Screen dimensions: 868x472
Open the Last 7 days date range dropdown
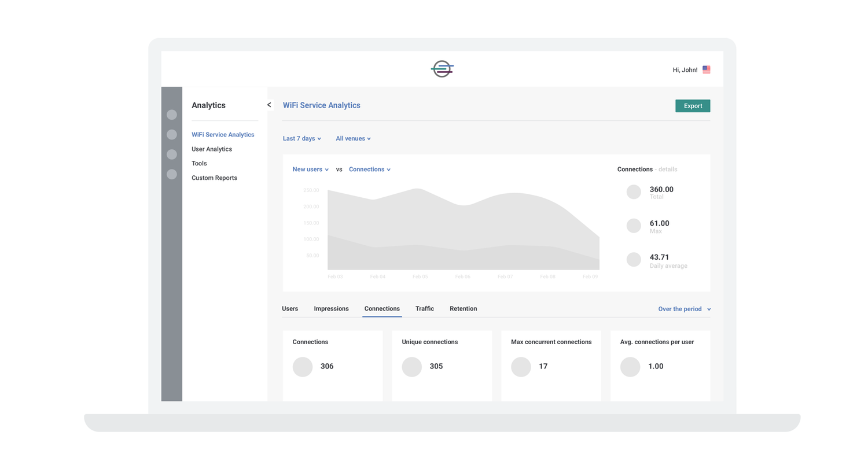[301, 138]
